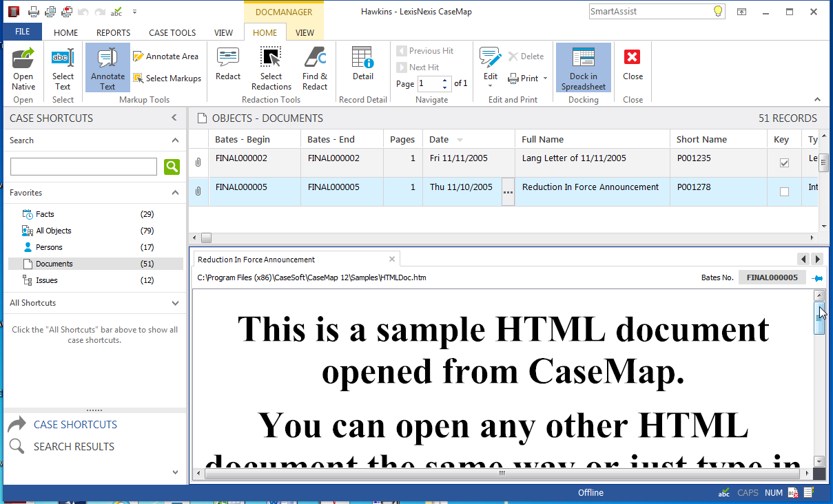This screenshot has height=504, width=833.
Task: Toggle Dock in Spreadsheet
Action: coord(583,67)
